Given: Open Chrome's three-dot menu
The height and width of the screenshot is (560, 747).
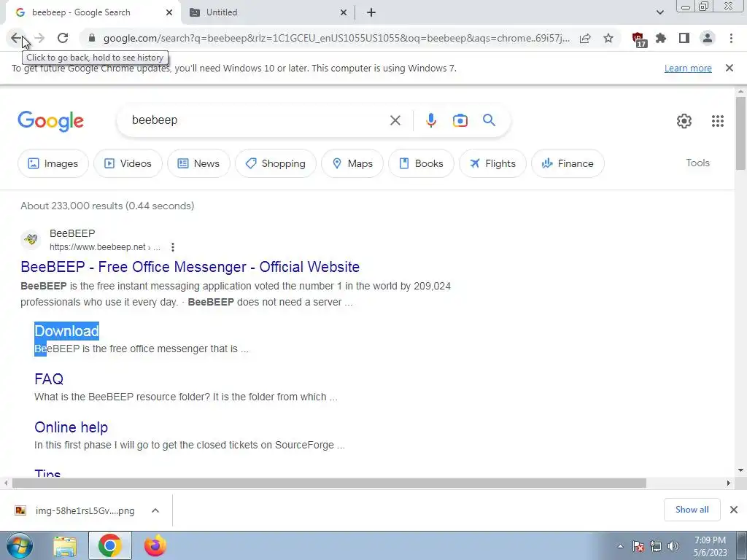Looking at the screenshot, I should 731,38.
